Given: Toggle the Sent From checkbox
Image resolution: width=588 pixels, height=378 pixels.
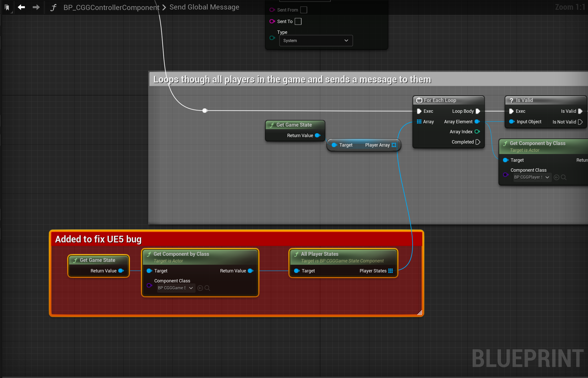Looking at the screenshot, I should pos(304,10).
